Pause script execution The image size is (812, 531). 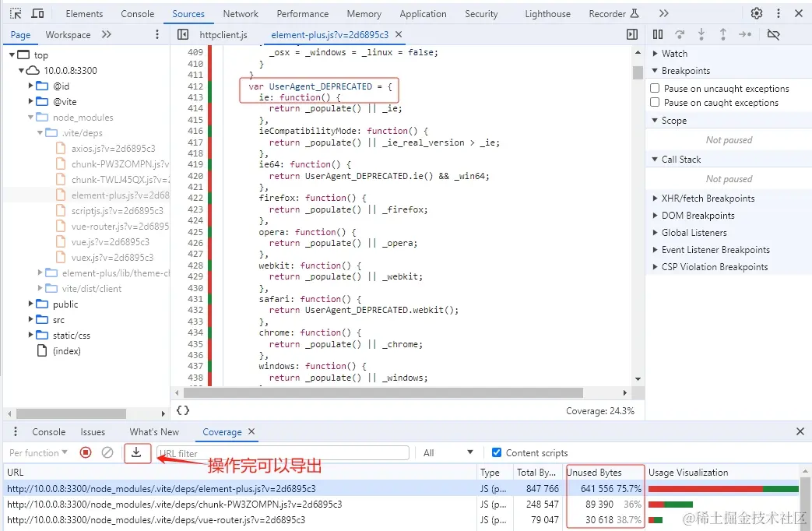tap(658, 35)
